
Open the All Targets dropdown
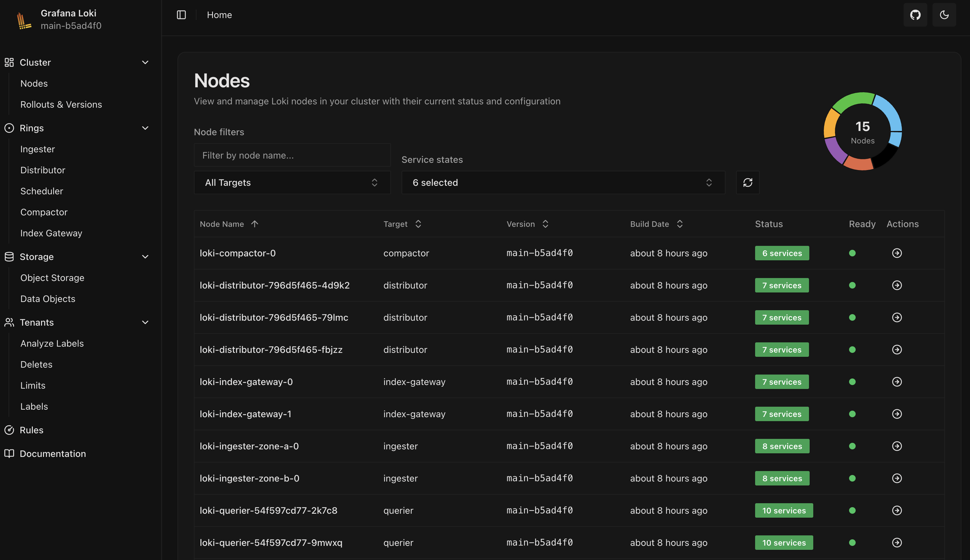click(x=292, y=182)
